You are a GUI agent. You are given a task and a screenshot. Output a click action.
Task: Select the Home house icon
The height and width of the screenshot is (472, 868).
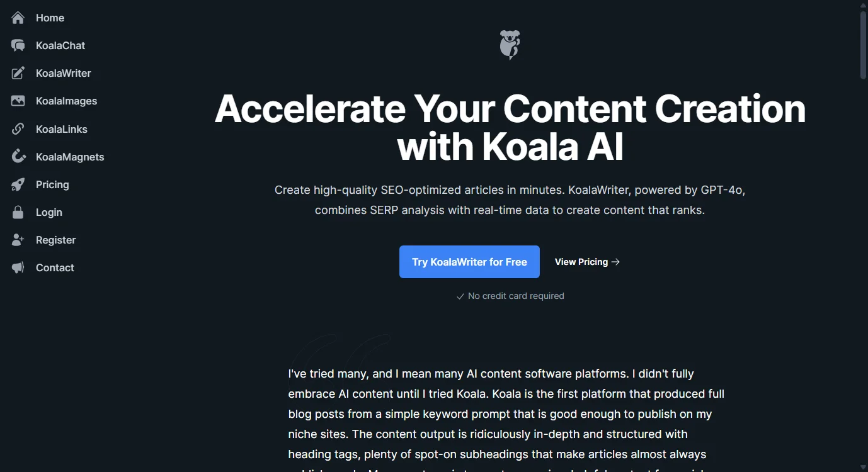point(18,18)
